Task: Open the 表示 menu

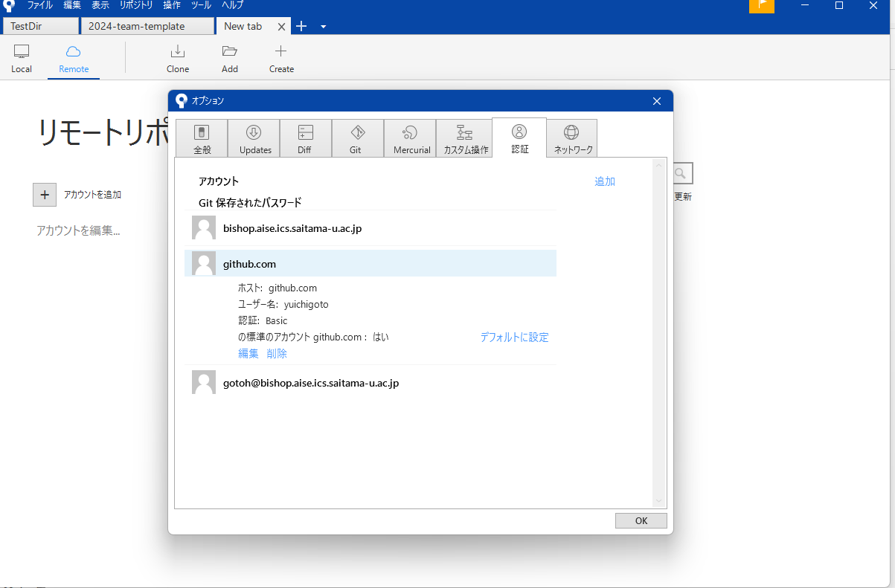Action: click(x=100, y=5)
